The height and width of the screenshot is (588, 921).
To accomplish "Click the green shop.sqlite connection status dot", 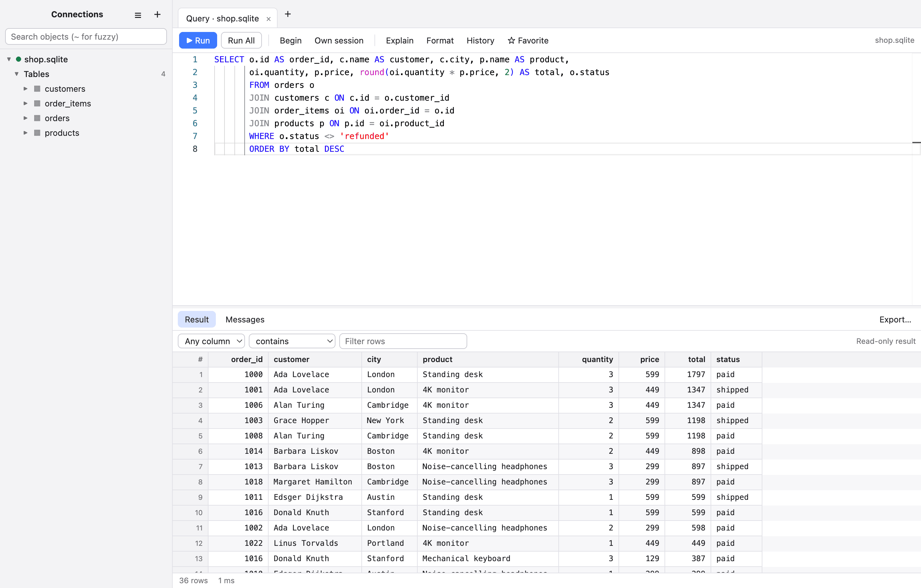I will (18, 59).
